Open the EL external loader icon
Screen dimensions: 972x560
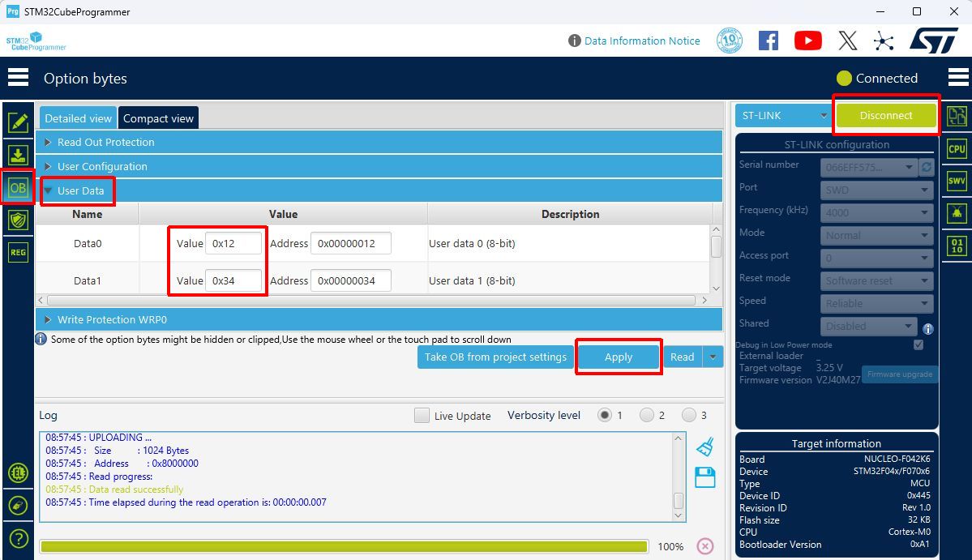(19, 473)
